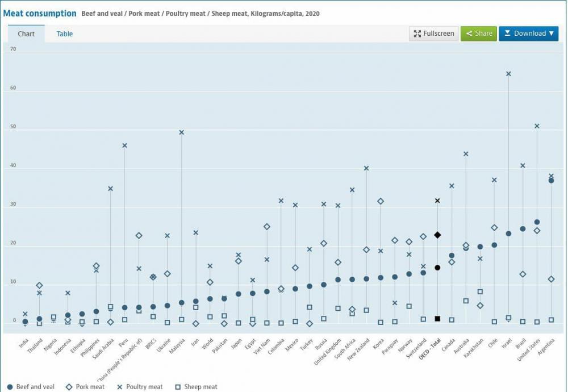The image size is (568, 392).
Task: Open the Fullscreen button
Action: 433,34
